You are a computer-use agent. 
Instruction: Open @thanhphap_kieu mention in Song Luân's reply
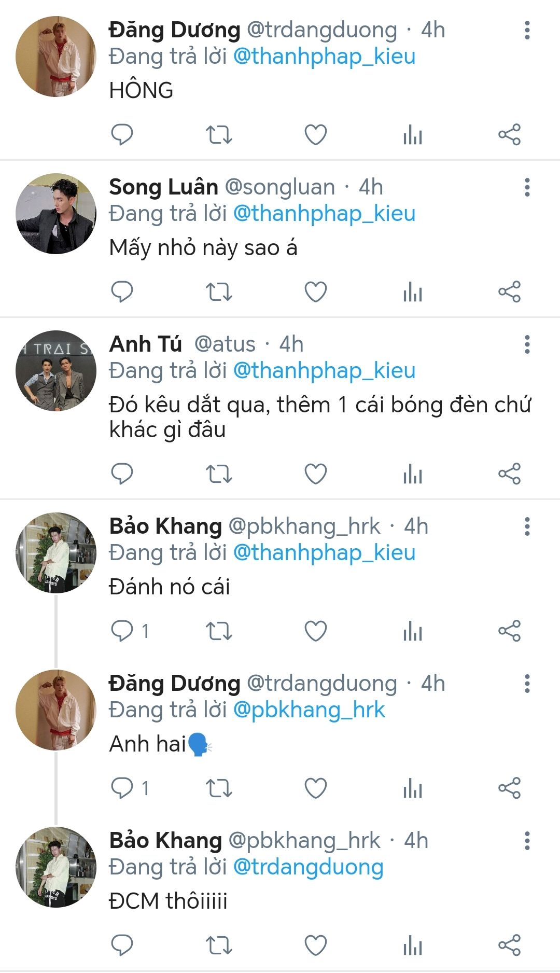[x=324, y=214]
